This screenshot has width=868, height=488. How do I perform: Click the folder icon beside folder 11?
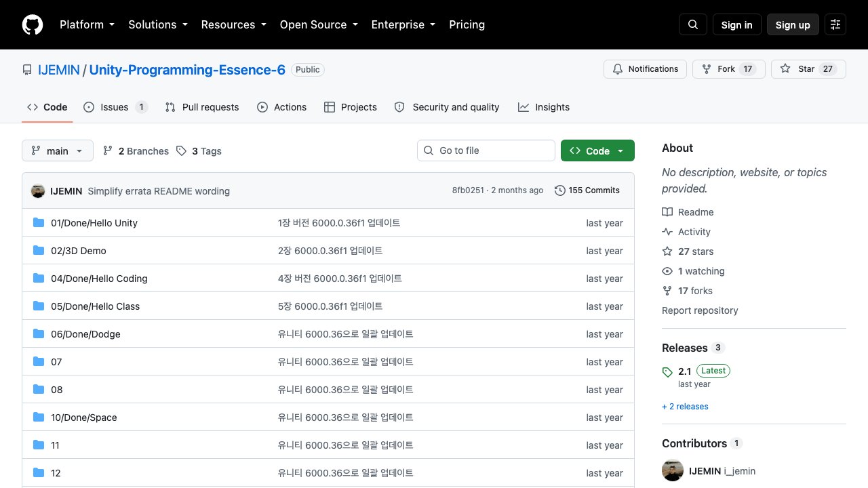tap(39, 445)
